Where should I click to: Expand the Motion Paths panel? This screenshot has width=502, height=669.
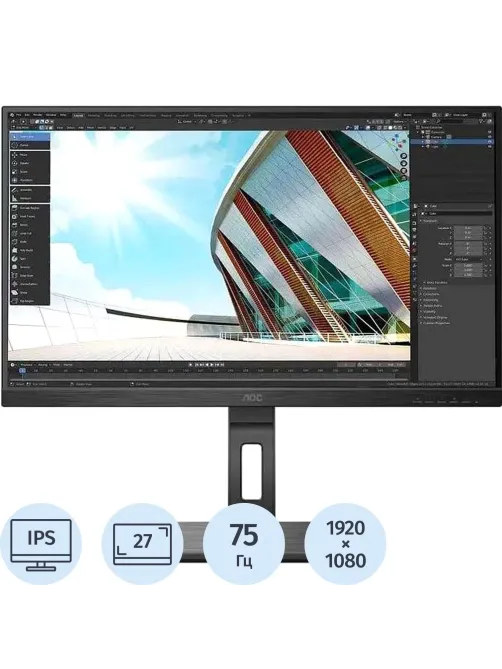point(433,306)
